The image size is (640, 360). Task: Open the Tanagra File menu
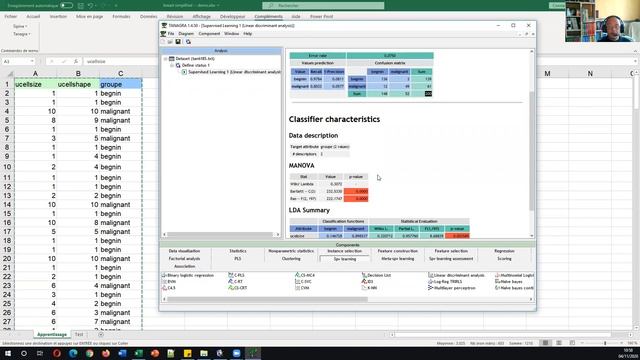click(x=171, y=34)
